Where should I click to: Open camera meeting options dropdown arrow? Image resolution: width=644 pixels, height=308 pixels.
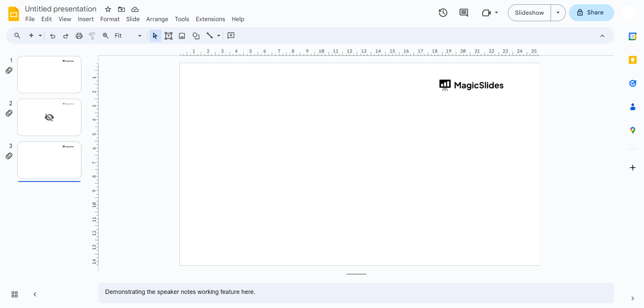497,13
